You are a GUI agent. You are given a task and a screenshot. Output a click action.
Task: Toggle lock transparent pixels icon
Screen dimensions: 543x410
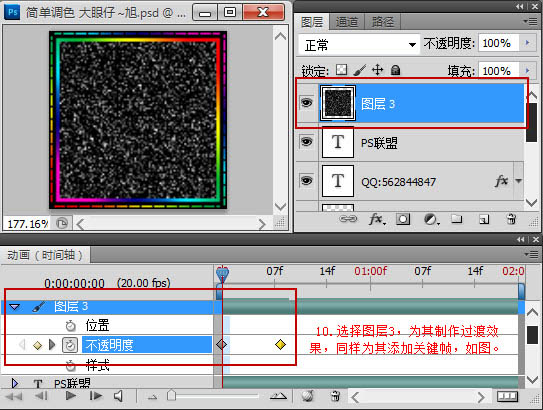coord(341,70)
